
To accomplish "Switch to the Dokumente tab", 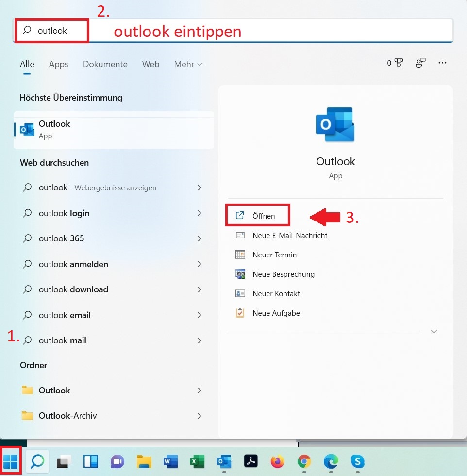I will click(x=105, y=64).
